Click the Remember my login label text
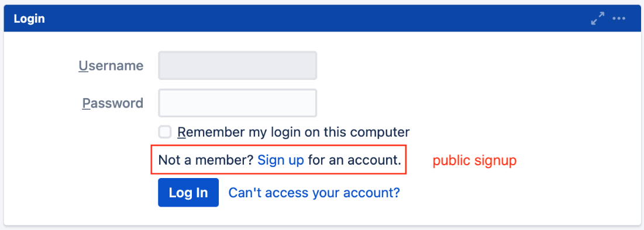 (293, 133)
